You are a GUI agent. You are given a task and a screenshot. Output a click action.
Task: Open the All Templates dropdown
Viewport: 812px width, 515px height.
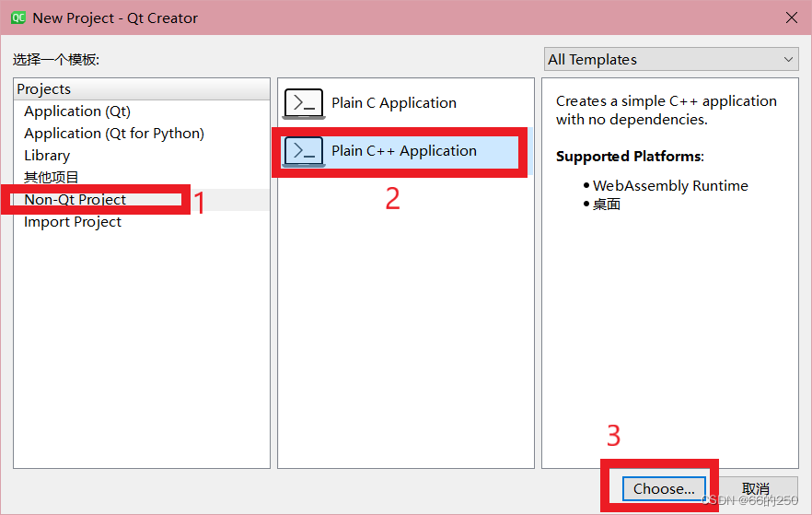click(x=671, y=60)
